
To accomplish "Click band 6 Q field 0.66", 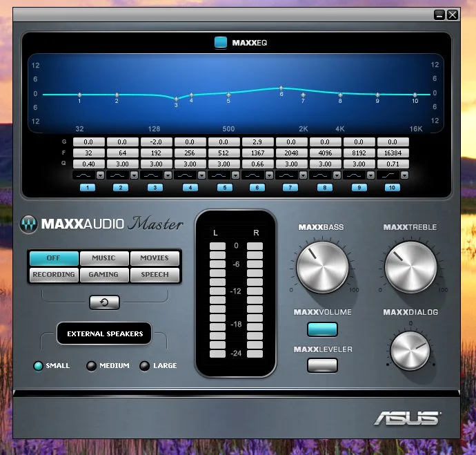I will click(x=257, y=164).
